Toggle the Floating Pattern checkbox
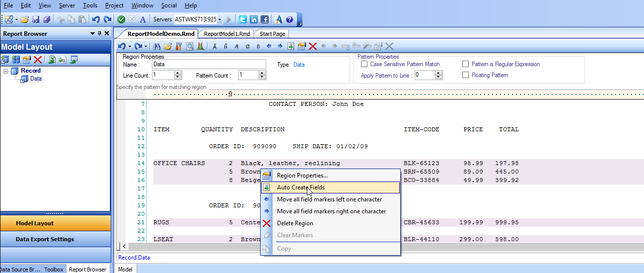Viewport: 644px width, 273px height. coord(465,75)
